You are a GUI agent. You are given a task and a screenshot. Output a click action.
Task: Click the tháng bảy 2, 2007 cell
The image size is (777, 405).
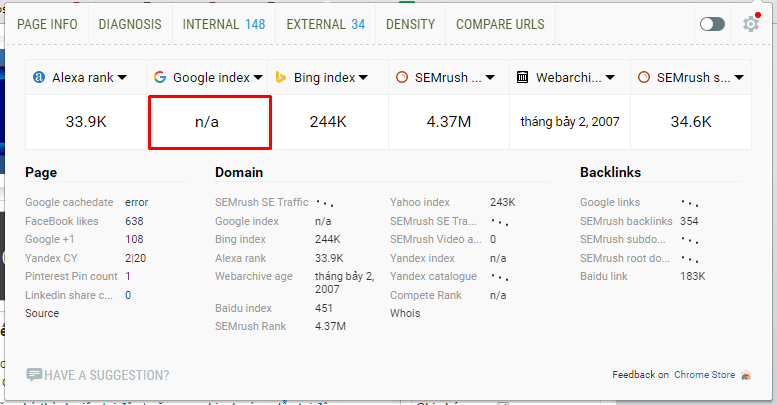570,122
